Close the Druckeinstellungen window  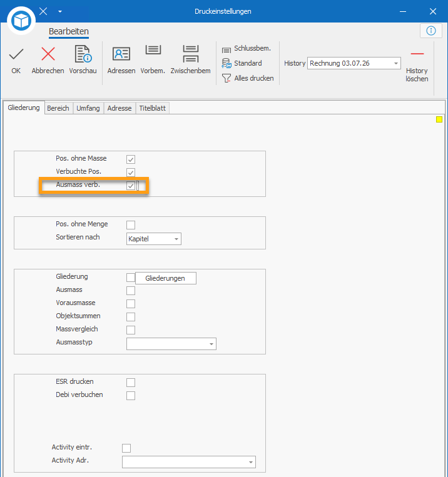(433, 11)
